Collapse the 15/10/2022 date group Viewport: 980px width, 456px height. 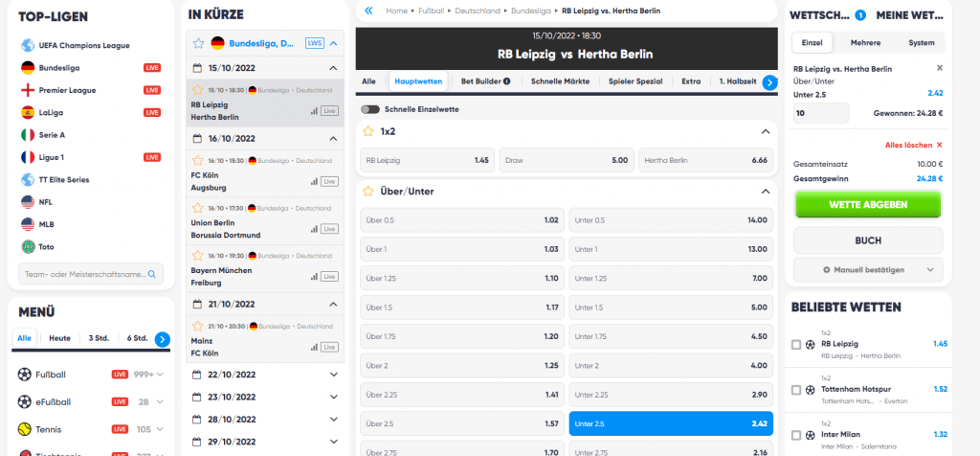333,68
